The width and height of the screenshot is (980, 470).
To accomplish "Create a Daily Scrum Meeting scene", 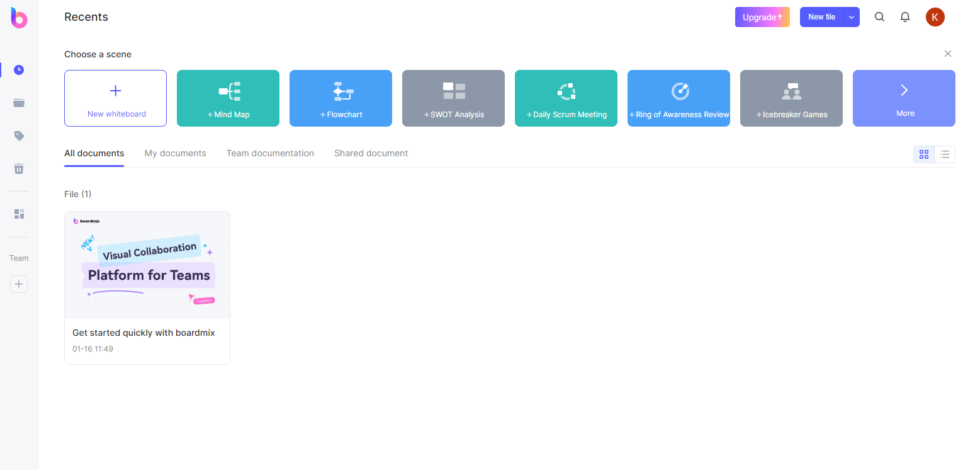I will tap(566, 98).
